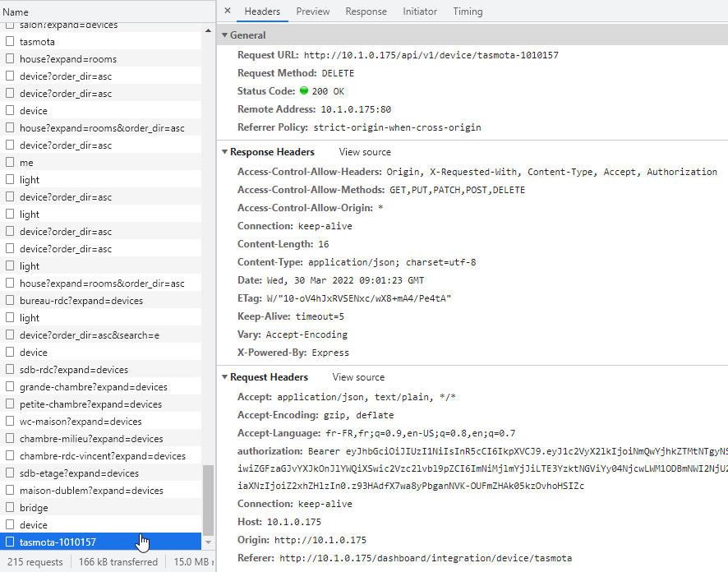
Task: Click 215 requests in status bar
Action: [35, 562]
